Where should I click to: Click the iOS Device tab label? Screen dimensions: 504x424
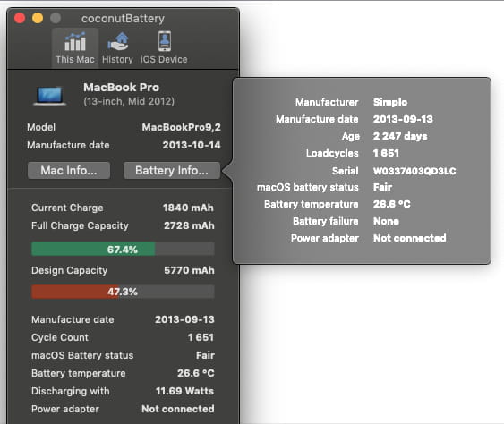[164, 59]
